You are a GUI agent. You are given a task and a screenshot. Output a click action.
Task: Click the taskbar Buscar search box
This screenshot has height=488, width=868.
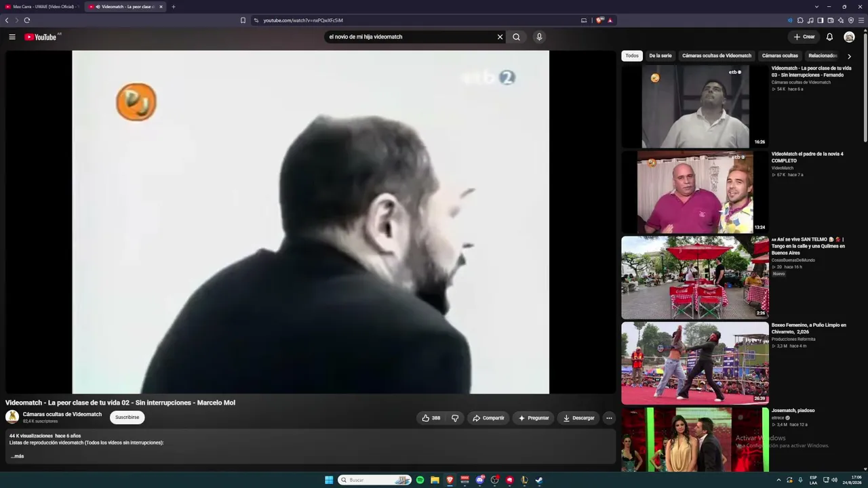374,480
